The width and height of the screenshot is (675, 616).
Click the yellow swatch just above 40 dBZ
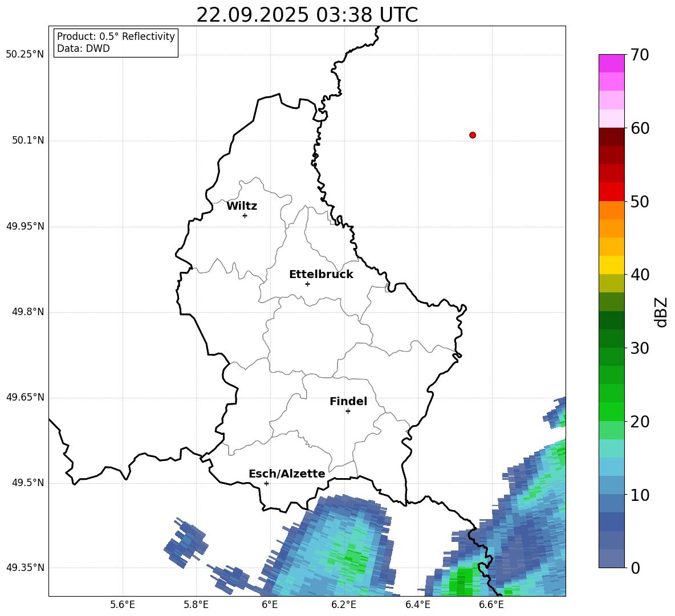(612, 265)
